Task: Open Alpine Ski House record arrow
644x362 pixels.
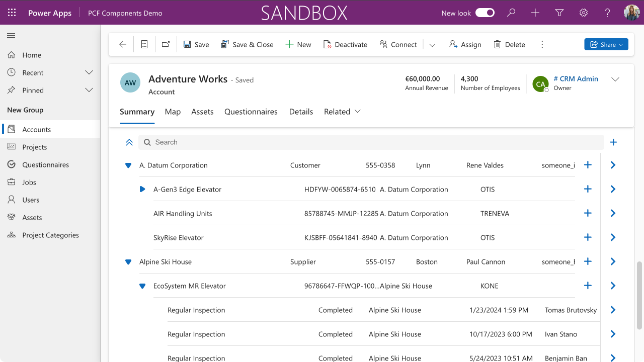Action: point(613,261)
